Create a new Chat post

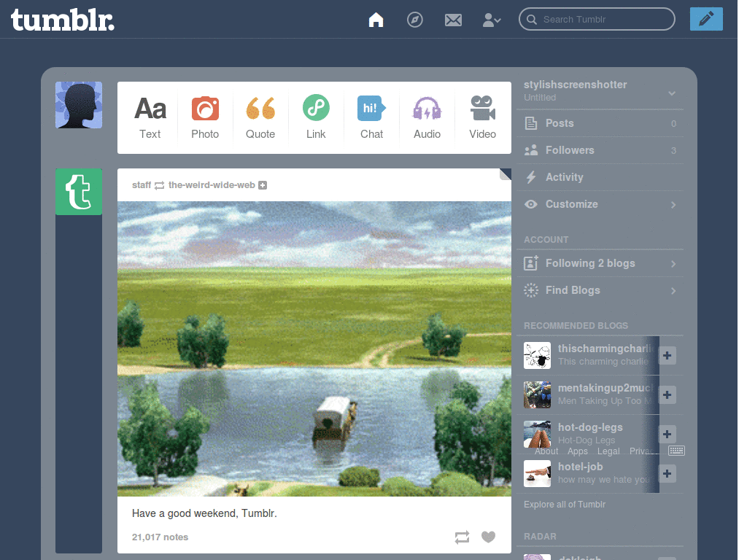(x=371, y=117)
